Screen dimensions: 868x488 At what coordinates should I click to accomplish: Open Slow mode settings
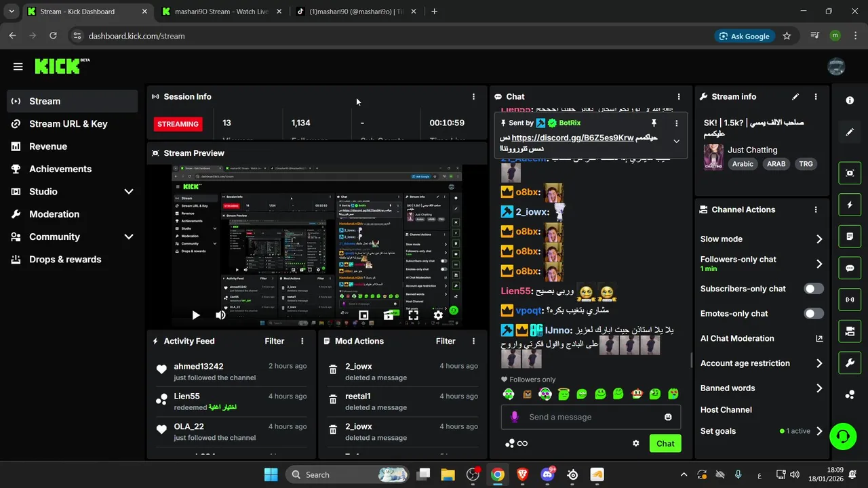(x=762, y=239)
